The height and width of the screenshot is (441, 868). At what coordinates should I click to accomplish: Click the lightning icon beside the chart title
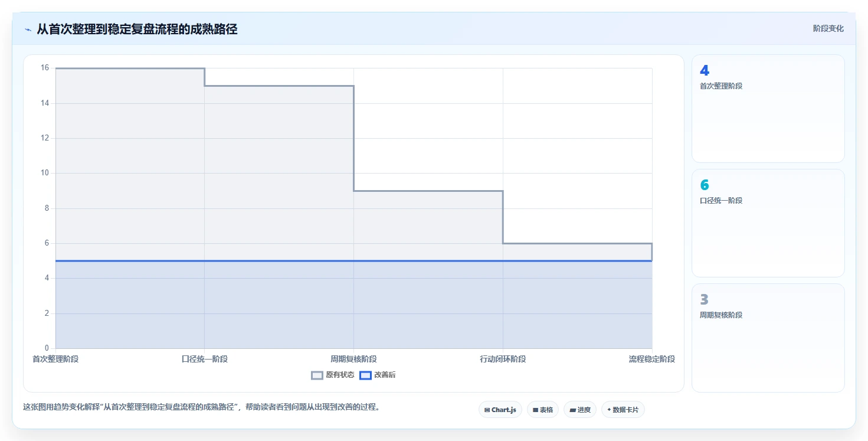click(x=28, y=30)
